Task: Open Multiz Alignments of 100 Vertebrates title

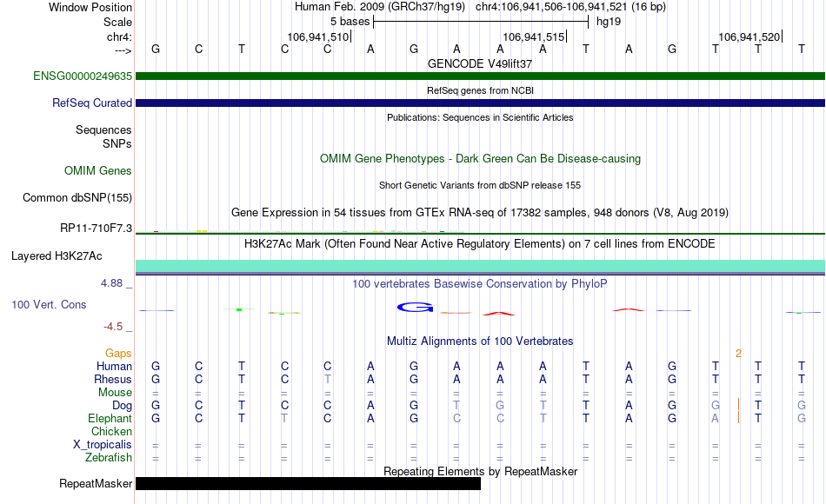Action: 480,342
